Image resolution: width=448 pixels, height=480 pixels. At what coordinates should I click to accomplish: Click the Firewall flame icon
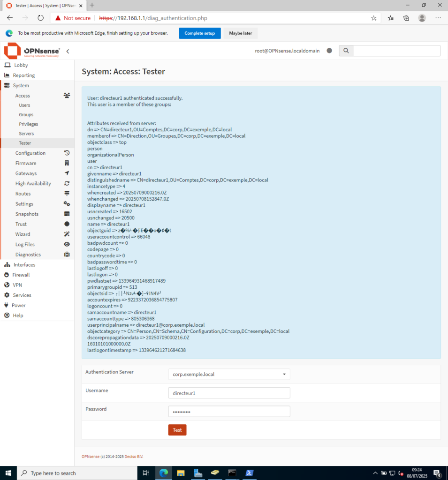(x=7, y=275)
